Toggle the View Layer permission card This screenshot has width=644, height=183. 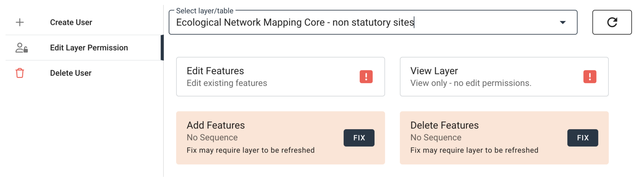[x=504, y=77]
